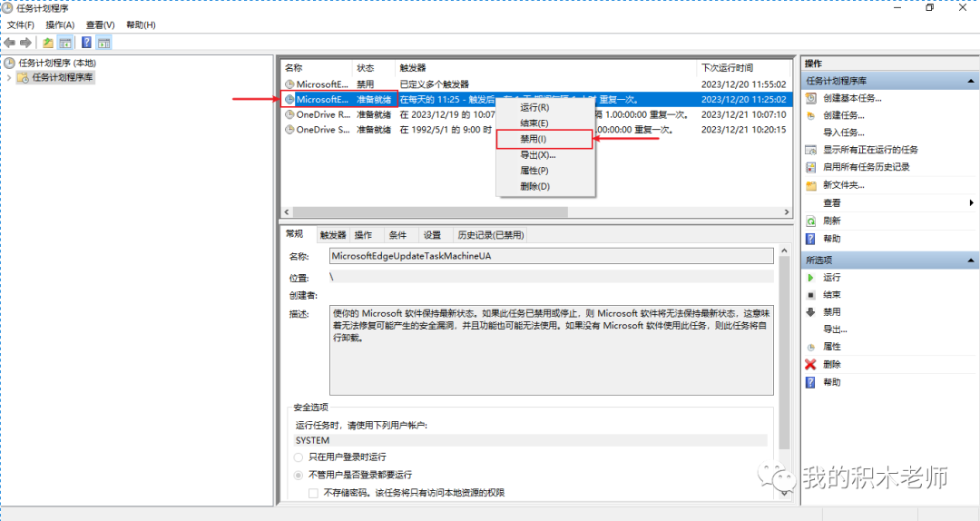This screenshot has width=980, height=521.
Task: Switch to the 设置 tab
Action: 432,235
